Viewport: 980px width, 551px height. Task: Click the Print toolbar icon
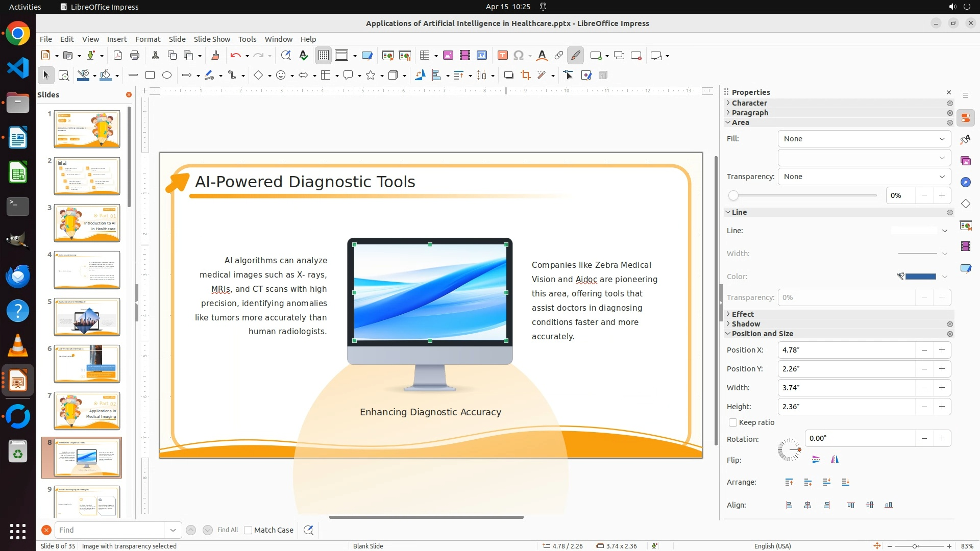[x=135, y=56]
